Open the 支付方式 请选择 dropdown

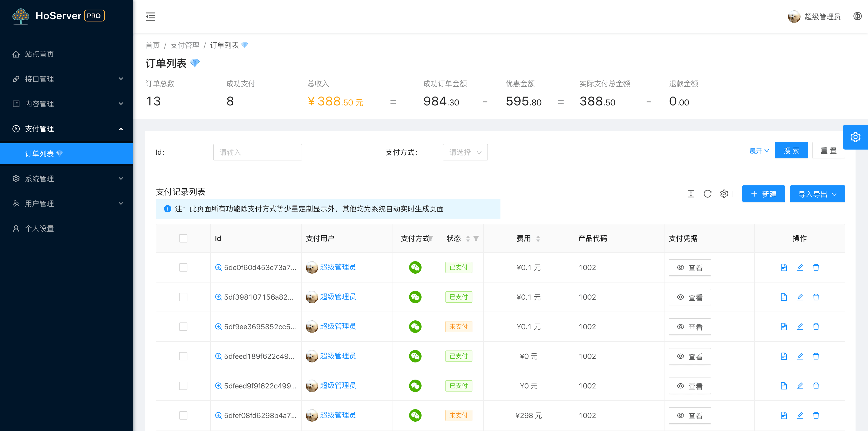465,152
